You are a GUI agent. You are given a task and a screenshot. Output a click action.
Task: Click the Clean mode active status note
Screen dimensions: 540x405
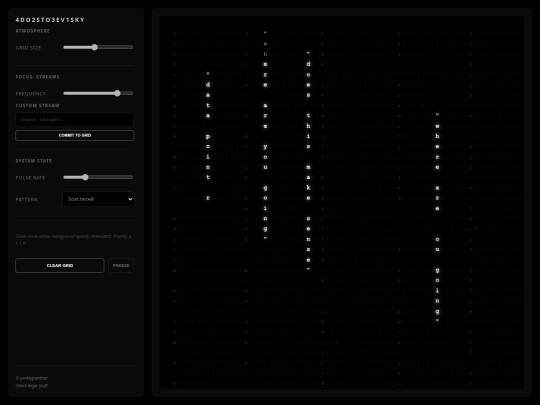click(x=74, y=239)
